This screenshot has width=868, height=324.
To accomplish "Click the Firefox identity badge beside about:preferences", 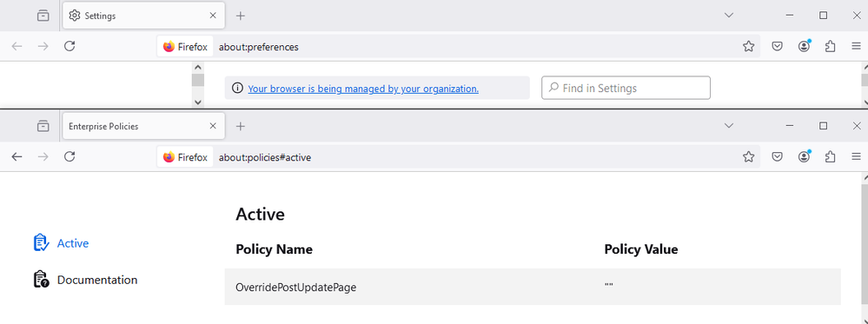I will point(185,47).
